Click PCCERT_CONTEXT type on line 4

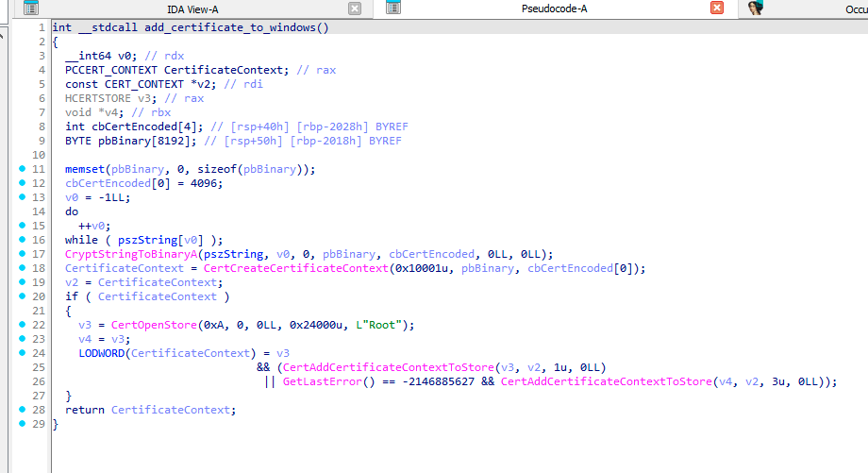point(110,71)
